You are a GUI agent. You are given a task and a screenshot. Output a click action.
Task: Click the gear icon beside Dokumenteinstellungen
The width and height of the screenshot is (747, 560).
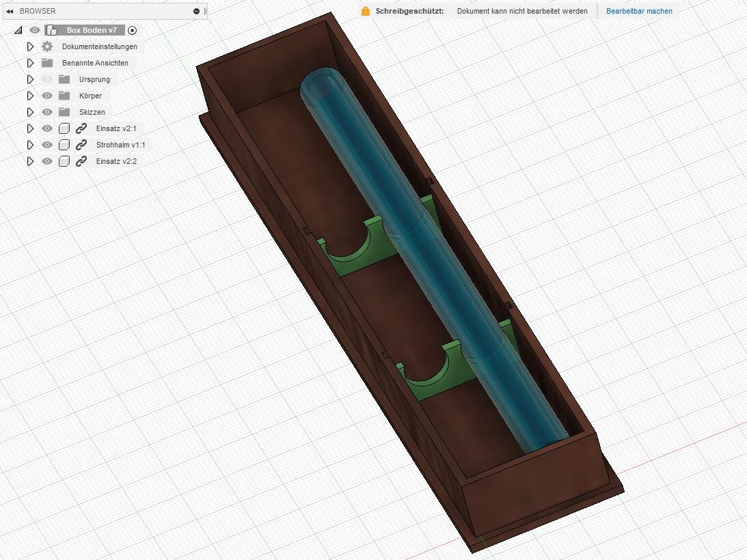(x=47, y=46)
